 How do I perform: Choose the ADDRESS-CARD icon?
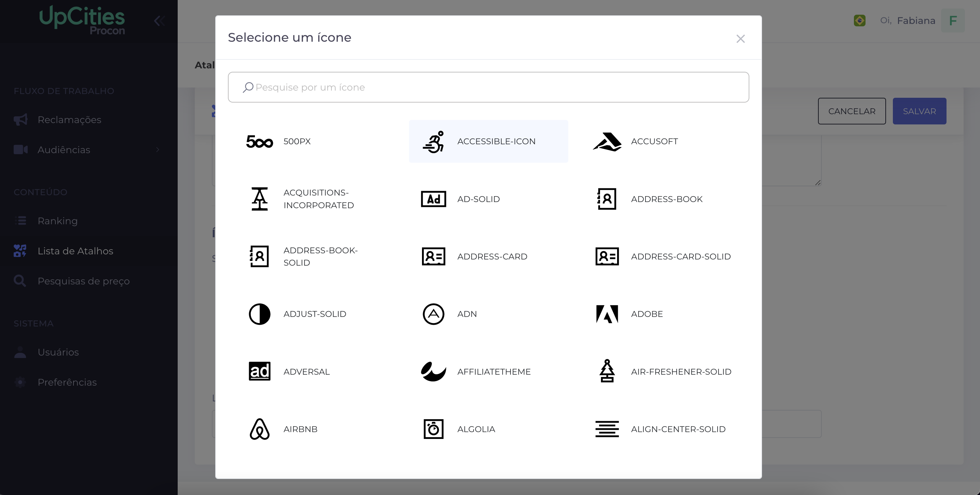pyautogui.click(x=433, y=256)
